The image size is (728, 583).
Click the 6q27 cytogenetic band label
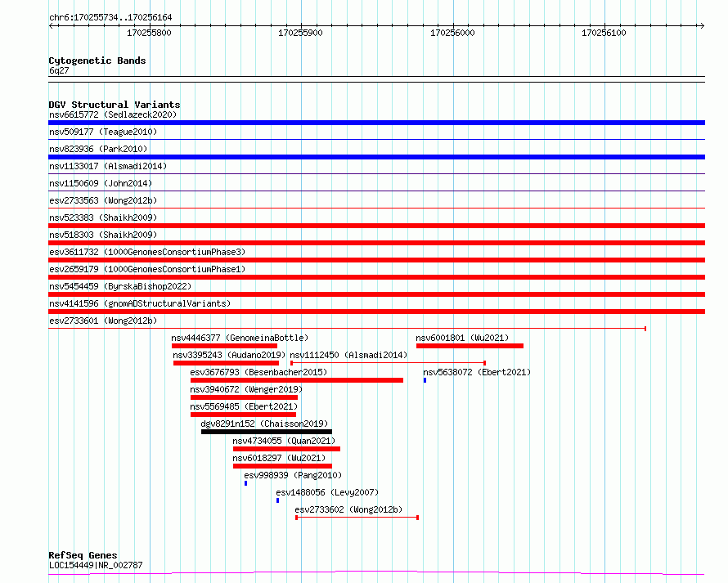click(59, 70)
